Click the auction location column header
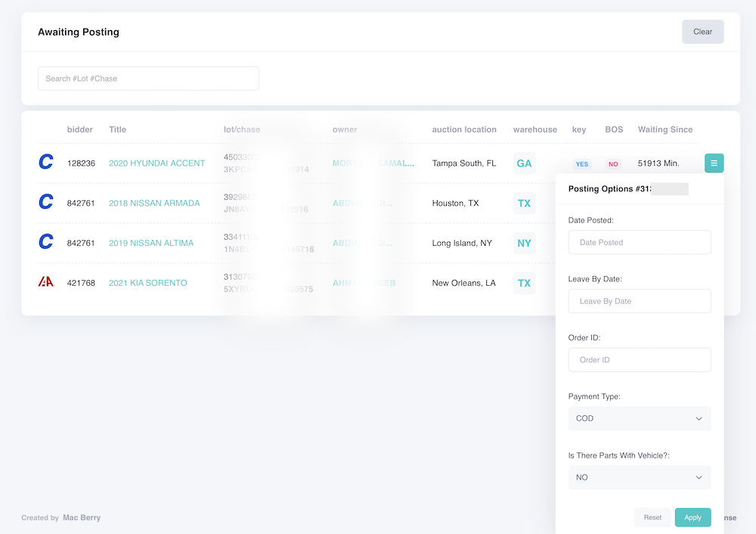756x534 pixels. (x=464, y=130)
